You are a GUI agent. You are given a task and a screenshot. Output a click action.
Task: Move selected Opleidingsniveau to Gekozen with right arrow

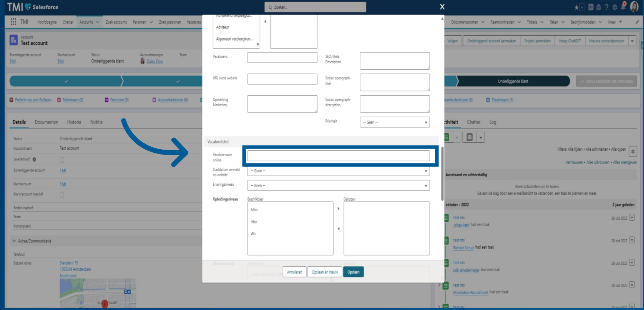tap(338, 209)
